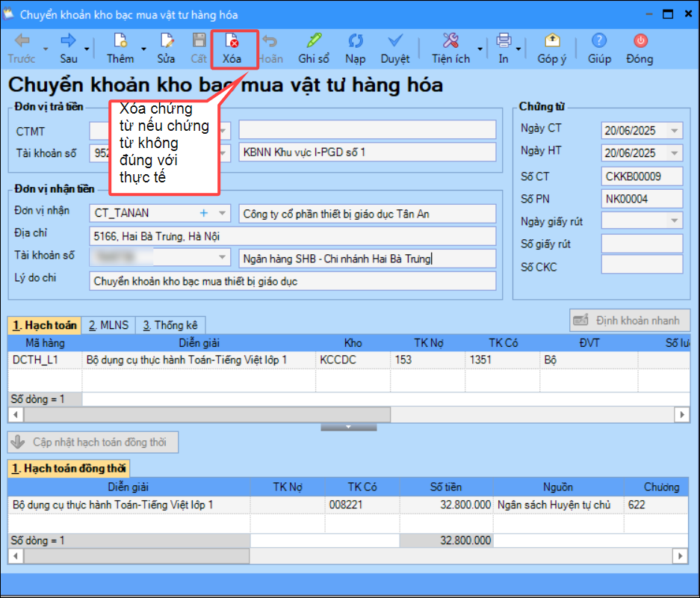Expand the Đơn vị nhận dropdown
The image size is (700, 598).
click(222, 213)
